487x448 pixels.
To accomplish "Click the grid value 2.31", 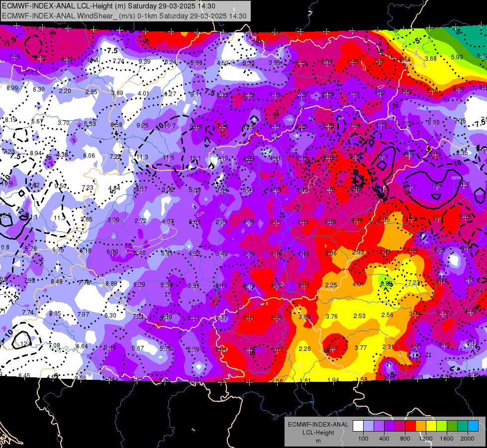I will [388, 346].
